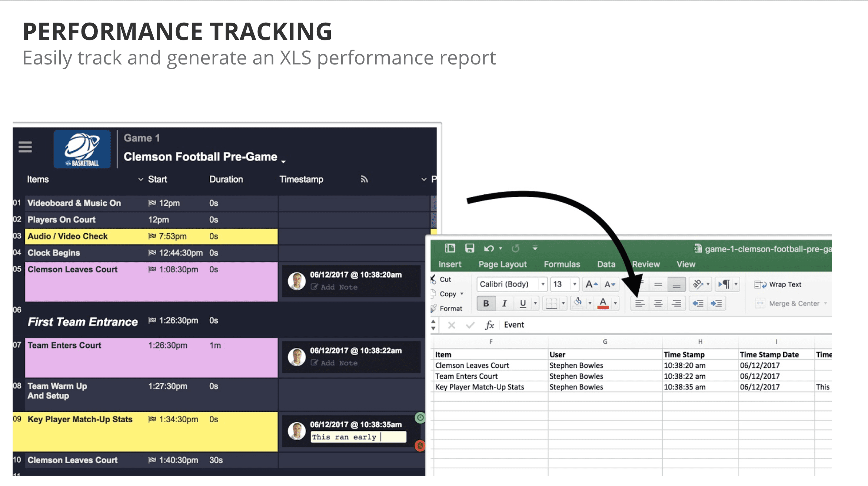868x486 pixels.
Task: Click the text orientation icon
Action: pyautogui.click(x=698, y=284)
